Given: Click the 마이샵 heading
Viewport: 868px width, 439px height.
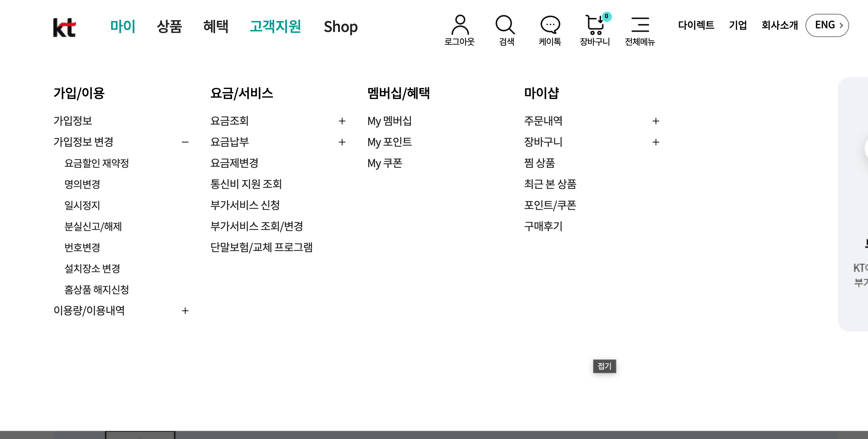Looking at the screenshot, I should coord(542,93).
